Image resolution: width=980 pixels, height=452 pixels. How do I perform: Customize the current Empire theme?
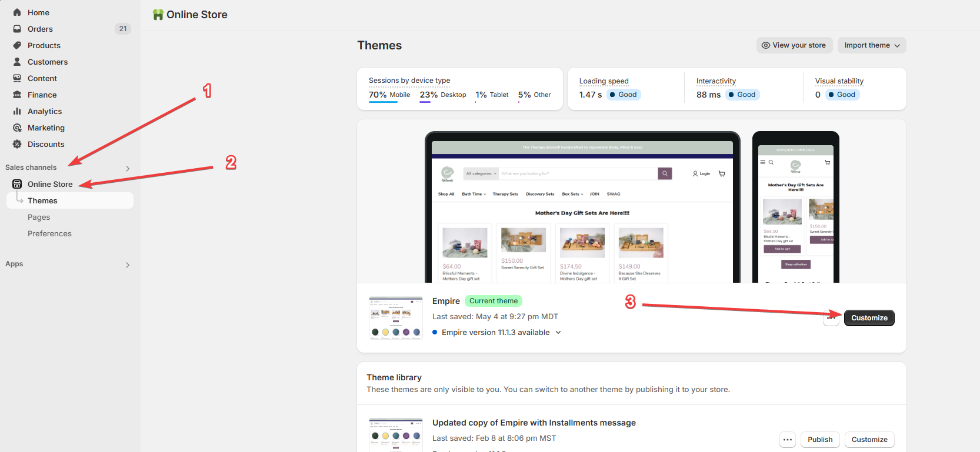(x=869, y=318)
